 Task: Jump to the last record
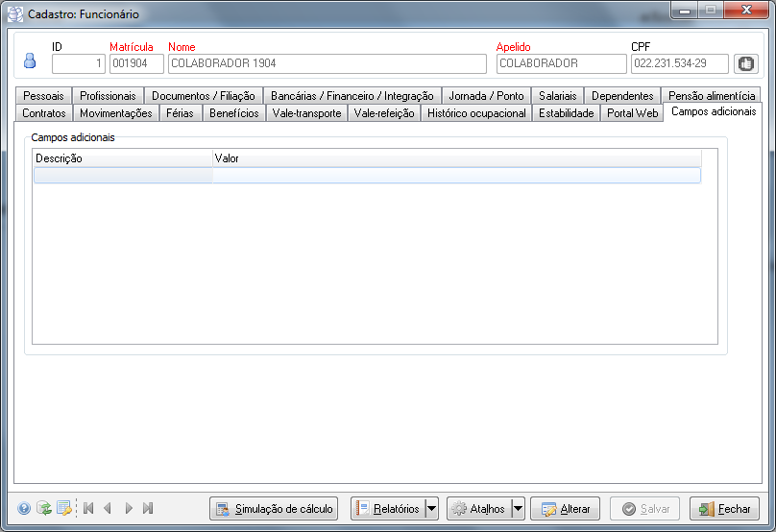pos(148,509)
